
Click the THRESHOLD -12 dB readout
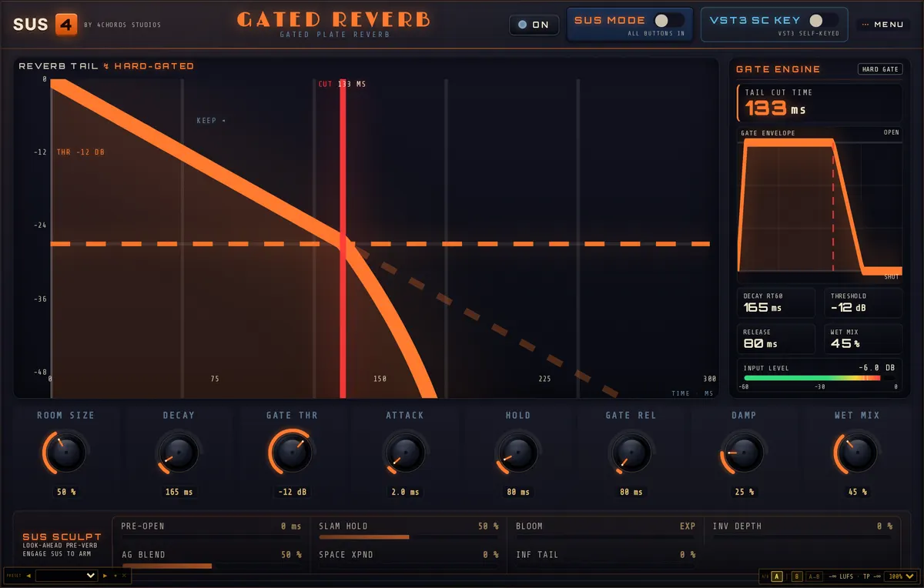click(862, 302)
